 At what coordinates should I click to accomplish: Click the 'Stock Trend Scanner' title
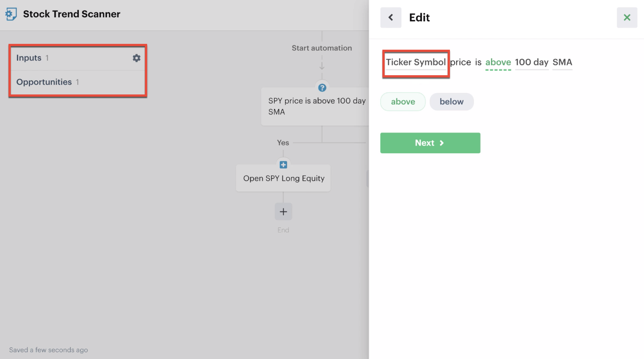click(x=72, y=14)
